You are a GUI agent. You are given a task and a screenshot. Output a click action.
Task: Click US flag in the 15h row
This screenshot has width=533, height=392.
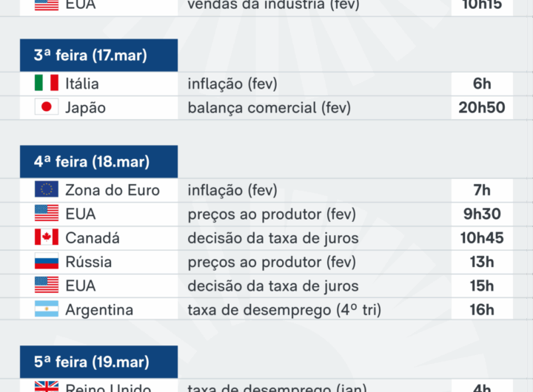coord(46,285)
